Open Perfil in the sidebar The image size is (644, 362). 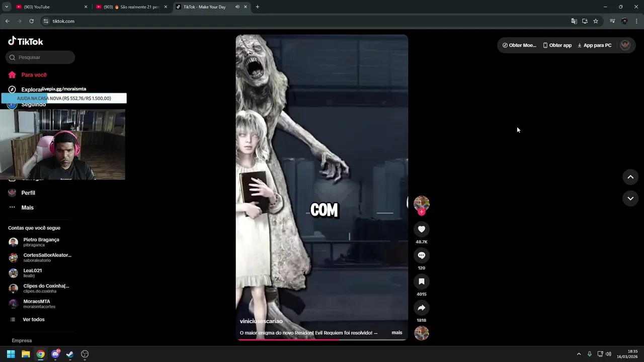click(22, 193)
